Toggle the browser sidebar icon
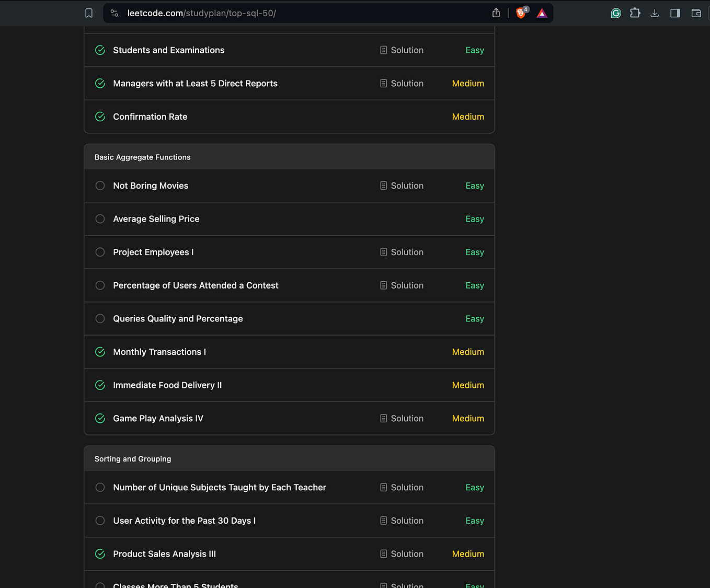Image resolution: width=710 pixels, height=588 pixels. 674,13
